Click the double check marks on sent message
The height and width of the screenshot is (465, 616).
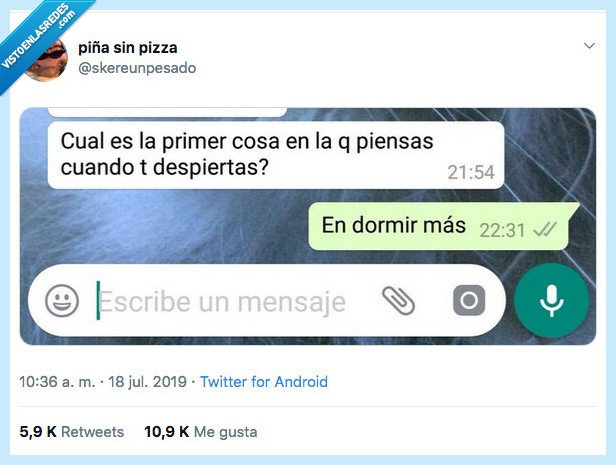tap(545, 229)
